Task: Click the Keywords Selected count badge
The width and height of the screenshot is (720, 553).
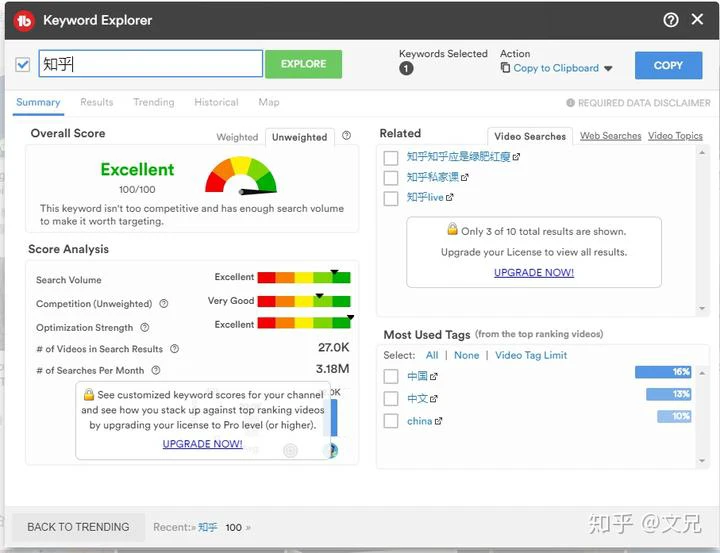Action: point(406,68)
